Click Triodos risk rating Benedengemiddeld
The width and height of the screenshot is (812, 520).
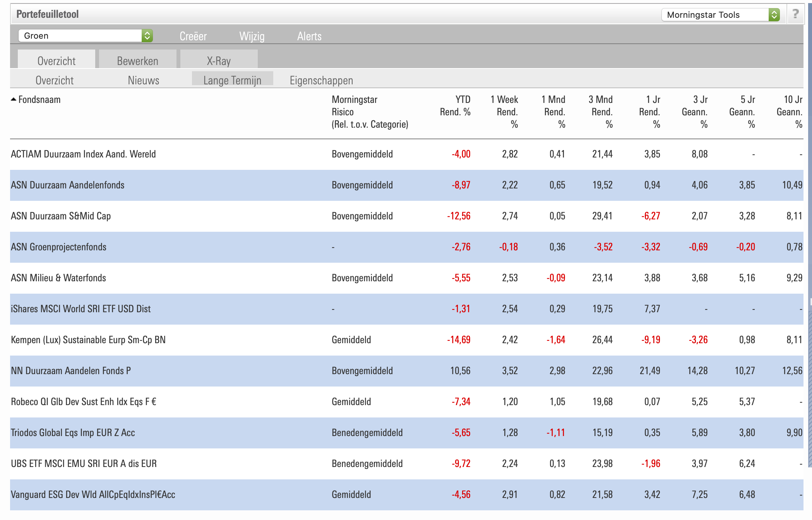pos(367,433)
